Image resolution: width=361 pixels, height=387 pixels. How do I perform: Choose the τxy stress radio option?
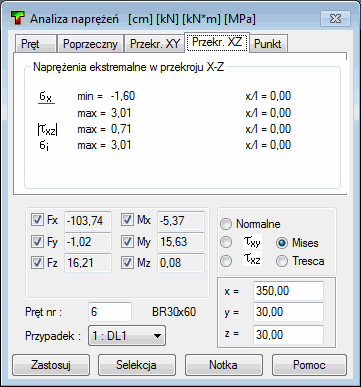pyautogui.click(x=226, y=242)
